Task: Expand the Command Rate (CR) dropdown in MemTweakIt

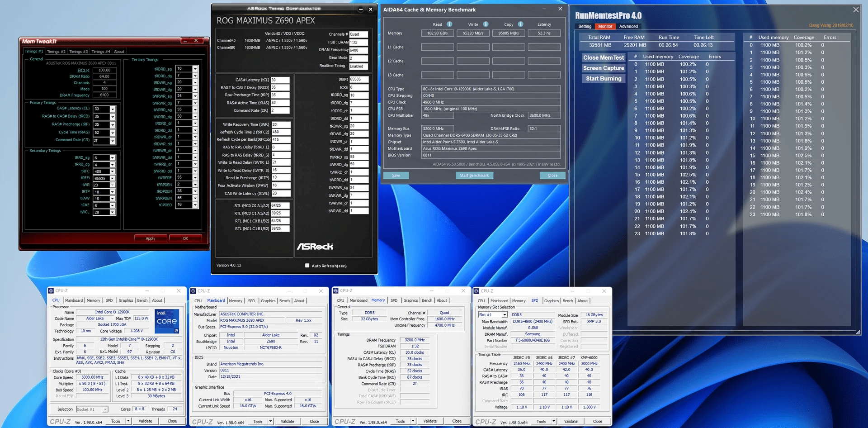Action: [113, 141]
